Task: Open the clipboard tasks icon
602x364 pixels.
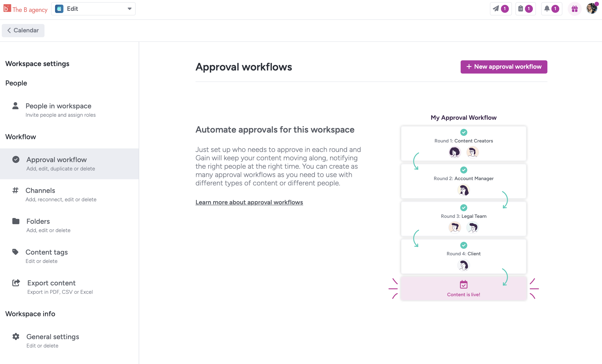Action: (x=521, y=9)
